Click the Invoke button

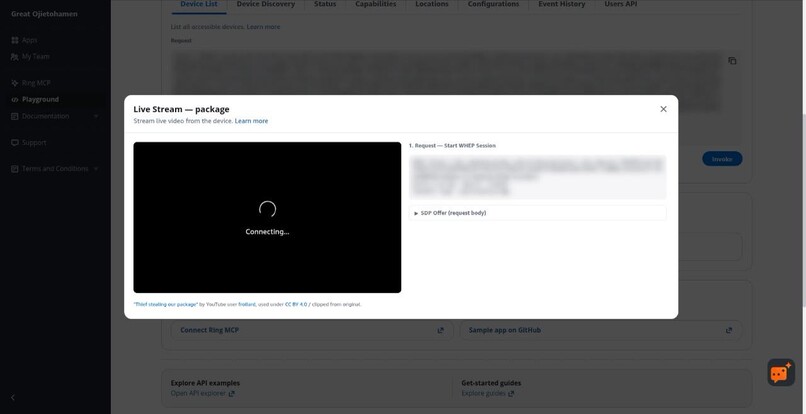point(722,159)
